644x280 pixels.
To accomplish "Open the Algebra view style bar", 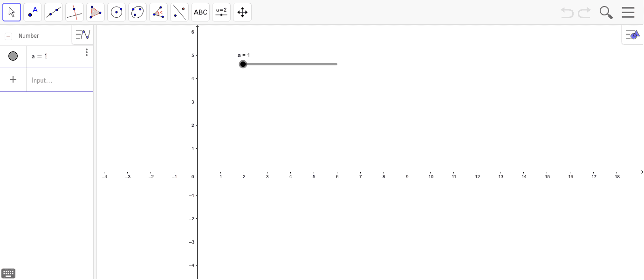I will 83,35.
